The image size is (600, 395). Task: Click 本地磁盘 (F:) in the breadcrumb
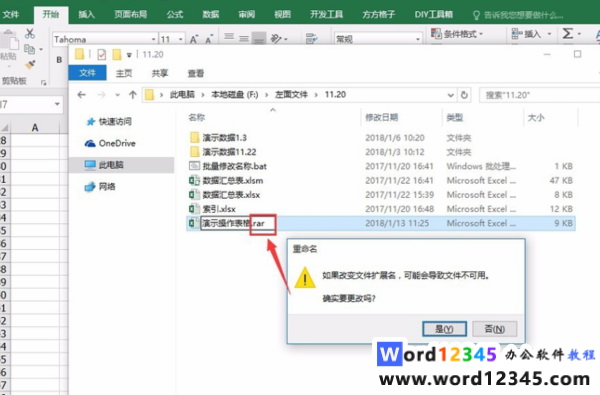tap(235, 95)
